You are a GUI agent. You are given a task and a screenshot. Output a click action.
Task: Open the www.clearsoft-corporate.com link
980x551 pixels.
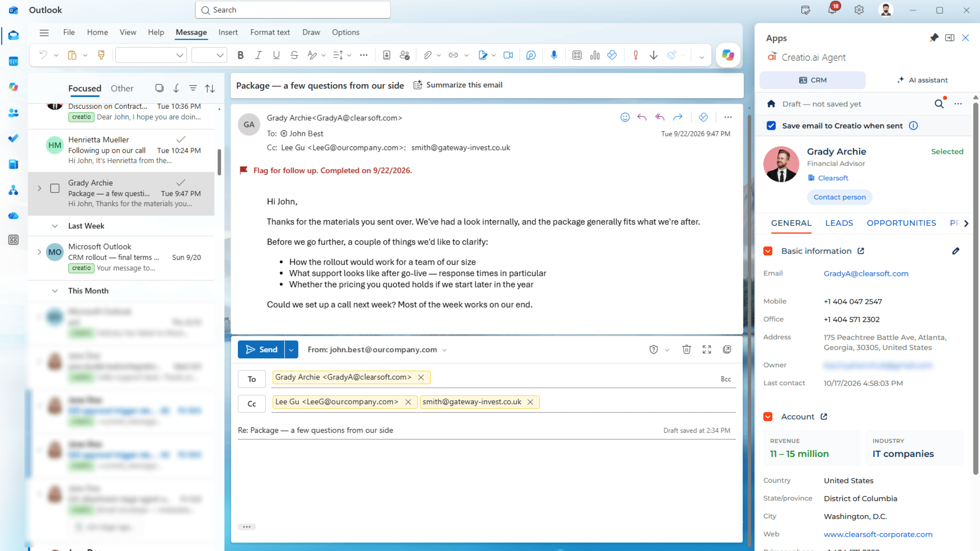tap(878, 534)
